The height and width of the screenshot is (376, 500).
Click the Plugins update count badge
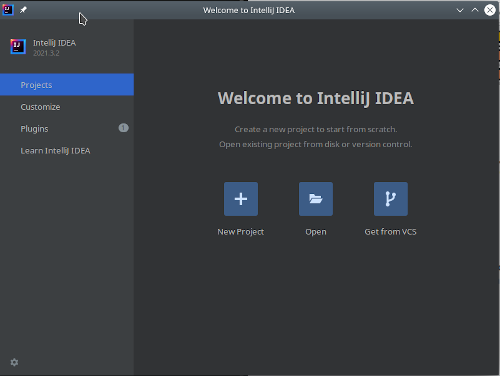pyautogui.click(x=123, y=128)
